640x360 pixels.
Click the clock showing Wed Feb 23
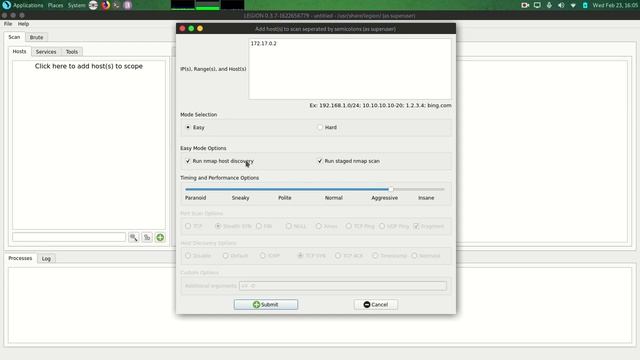click(616, 5)
